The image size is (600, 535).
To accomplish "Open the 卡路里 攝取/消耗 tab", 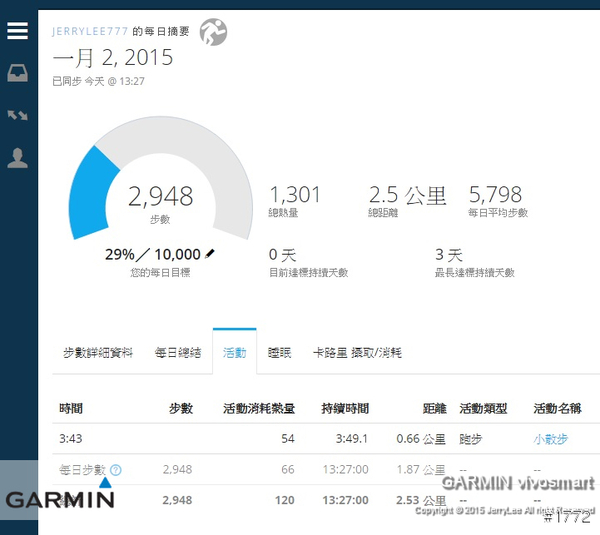I will pos(357,353).
